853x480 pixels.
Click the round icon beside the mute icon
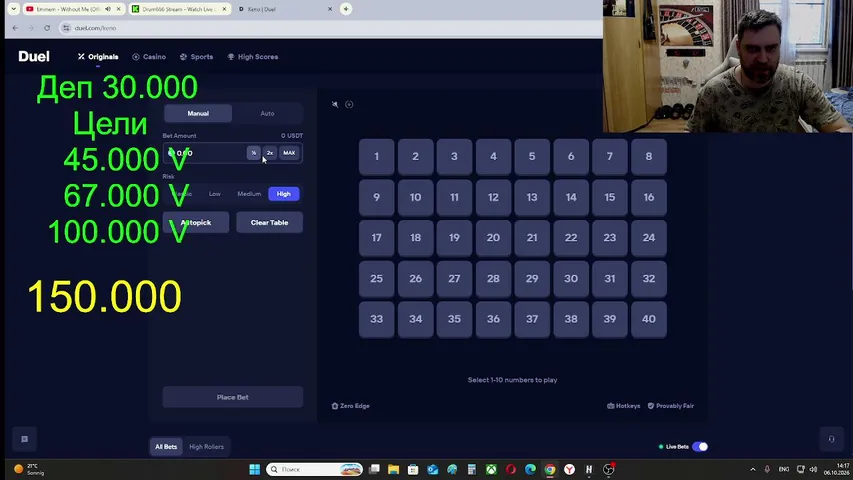pos(349,104)
